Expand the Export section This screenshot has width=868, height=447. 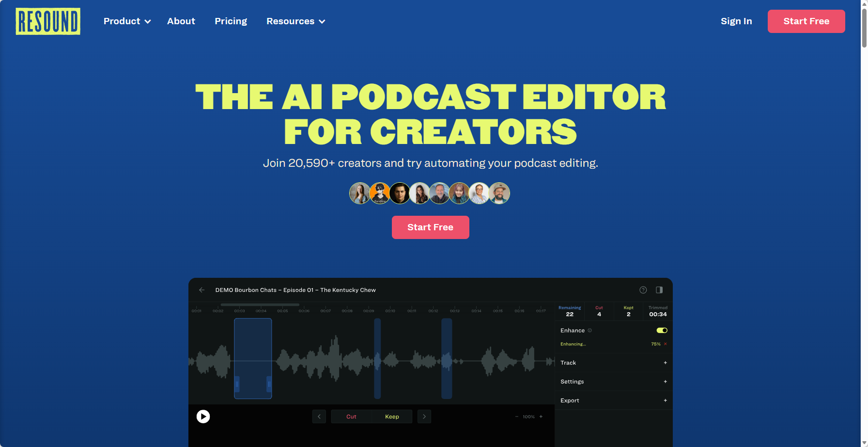(x=614, y=400)
